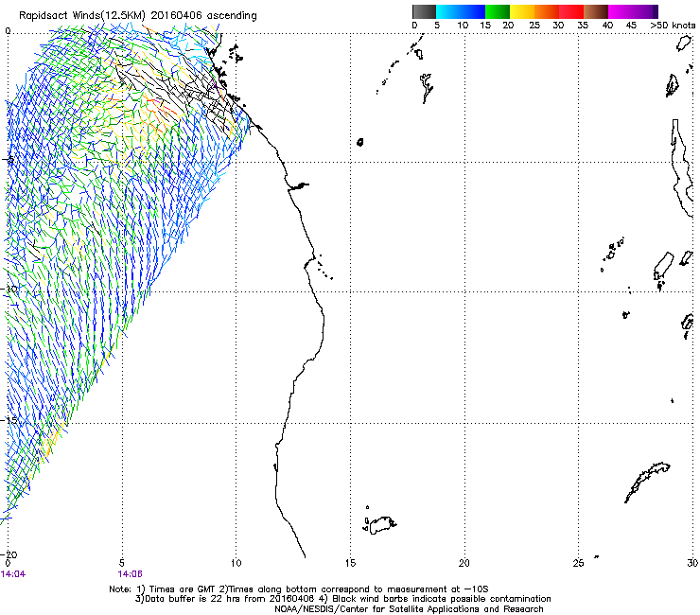Click the Rapidscat Winds(12.5KM) 20160406 ascending title

coord(138,15)
